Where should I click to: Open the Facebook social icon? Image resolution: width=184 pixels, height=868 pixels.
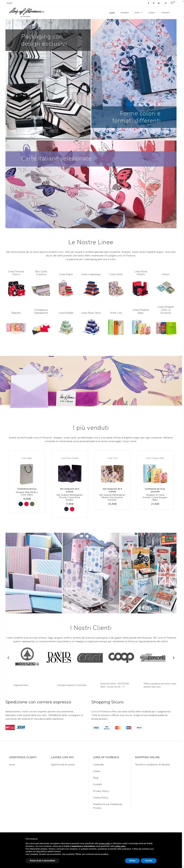pos(149,3)
